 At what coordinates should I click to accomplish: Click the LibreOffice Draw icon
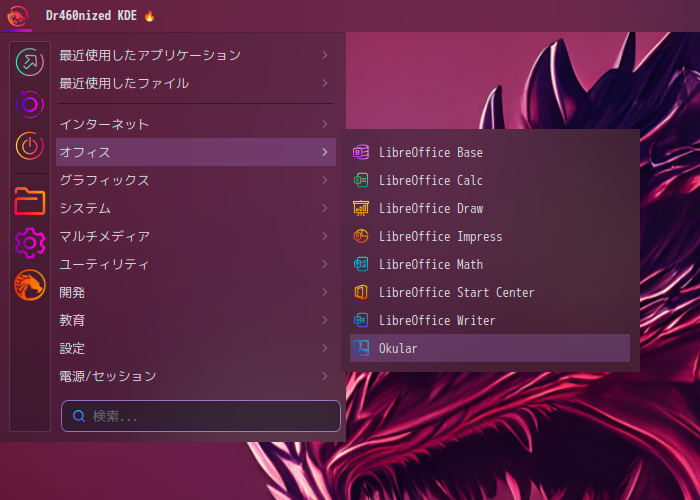click(361, 208)
